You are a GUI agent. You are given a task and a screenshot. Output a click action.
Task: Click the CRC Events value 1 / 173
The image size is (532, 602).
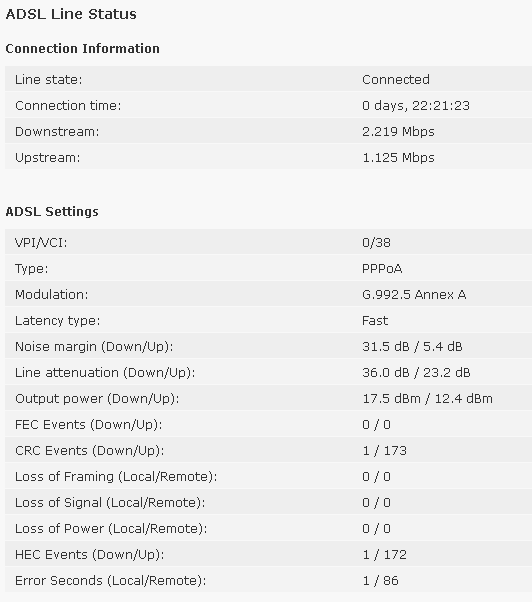click(384, 451)
